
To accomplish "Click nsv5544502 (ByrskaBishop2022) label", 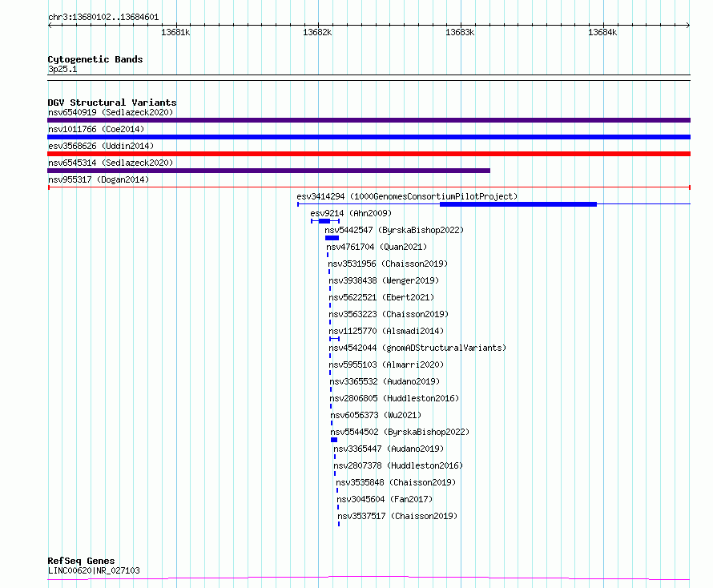I will (400, 432).
